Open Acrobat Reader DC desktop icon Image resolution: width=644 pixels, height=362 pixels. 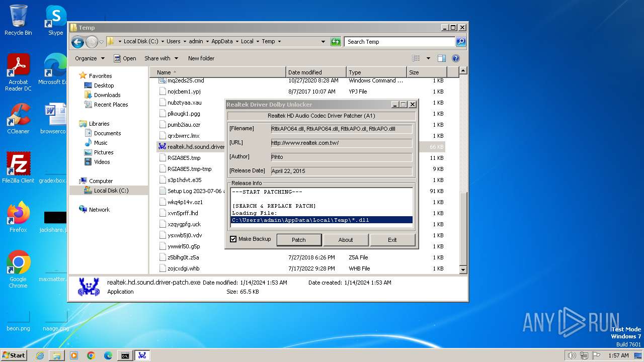point(18,73)
